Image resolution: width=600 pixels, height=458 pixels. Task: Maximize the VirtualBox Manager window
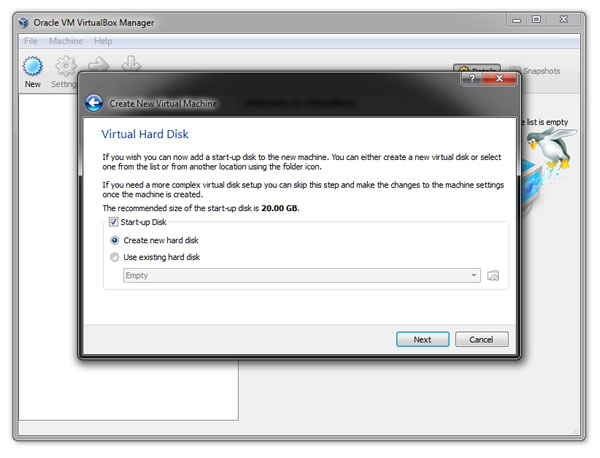[536, 20]
